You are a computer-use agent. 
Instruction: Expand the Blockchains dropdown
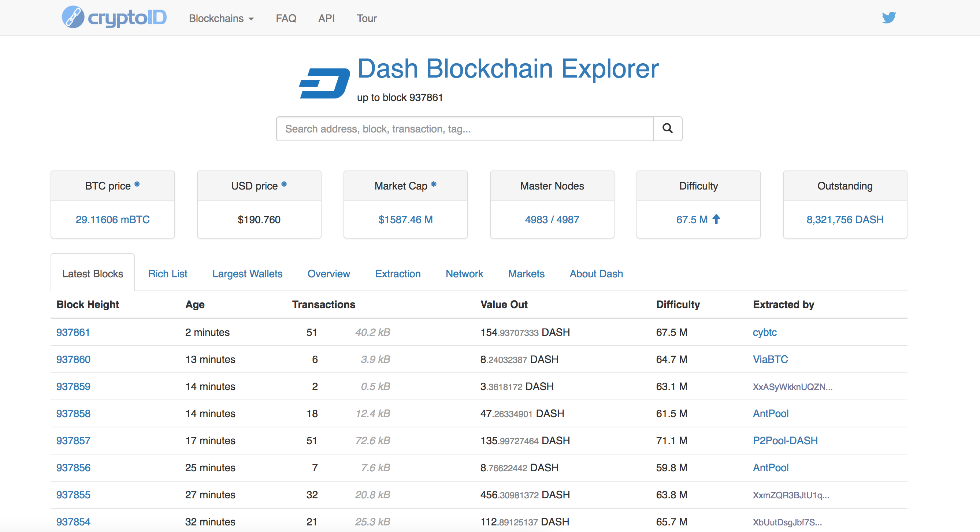coord(222,18)
